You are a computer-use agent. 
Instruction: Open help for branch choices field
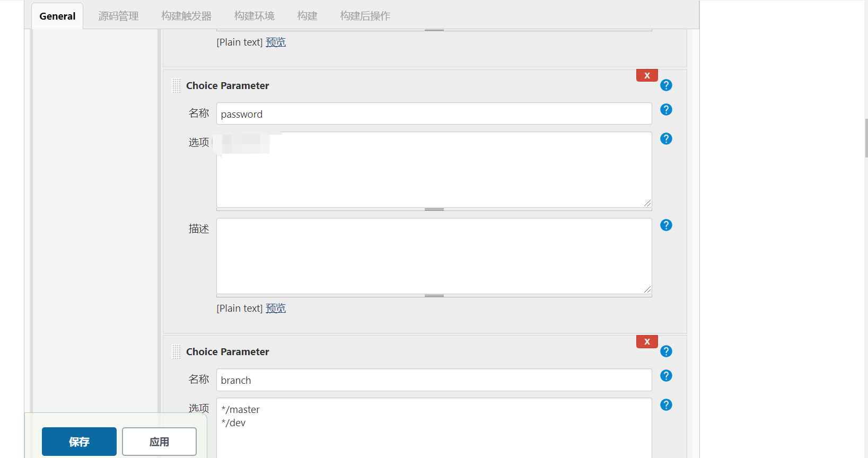click(x=666, y=405)
